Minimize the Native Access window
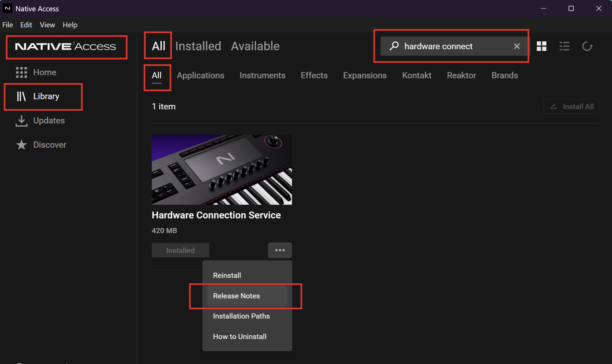The image size is (612, 364). point(543,9)
